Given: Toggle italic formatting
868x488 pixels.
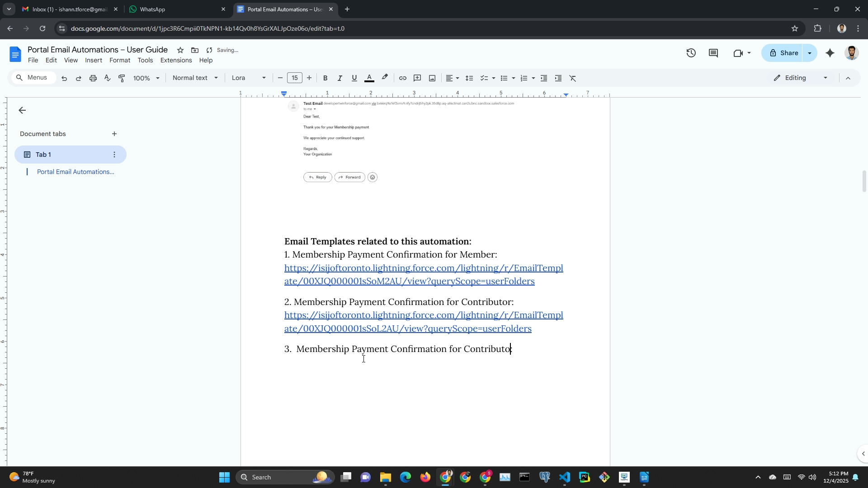Looking at the screenshot, I should (340, 78).
